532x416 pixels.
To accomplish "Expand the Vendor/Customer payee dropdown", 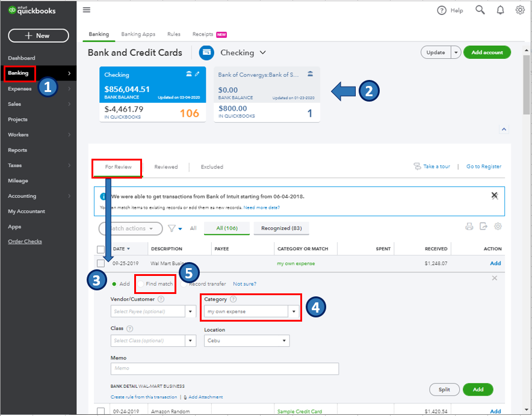I will (x=190, y=311).
